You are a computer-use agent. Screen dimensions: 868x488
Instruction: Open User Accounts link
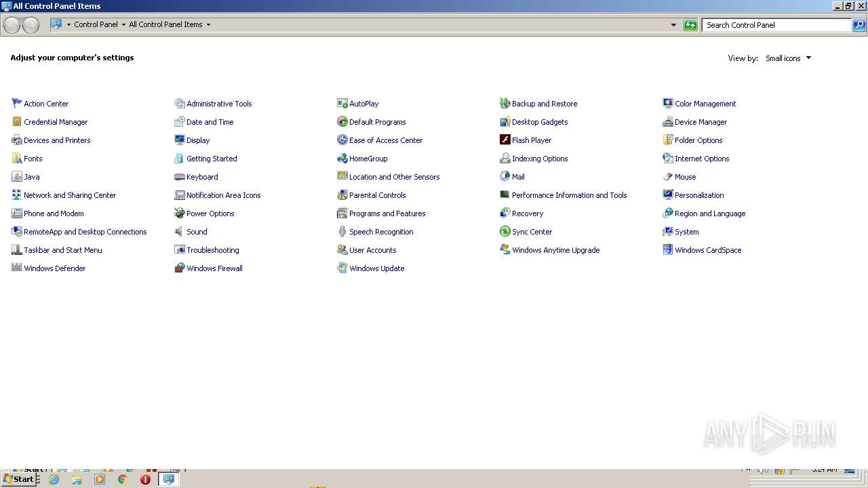[372, 250]
